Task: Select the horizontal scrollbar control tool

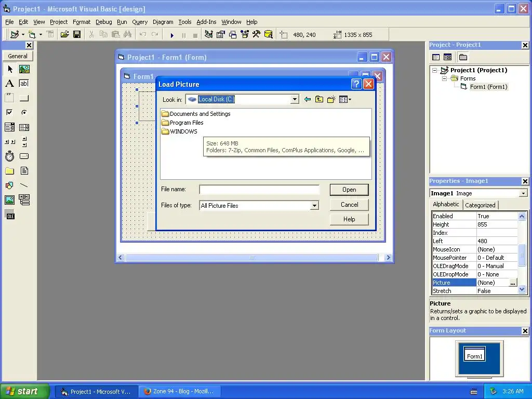Action: pos(10,142)
